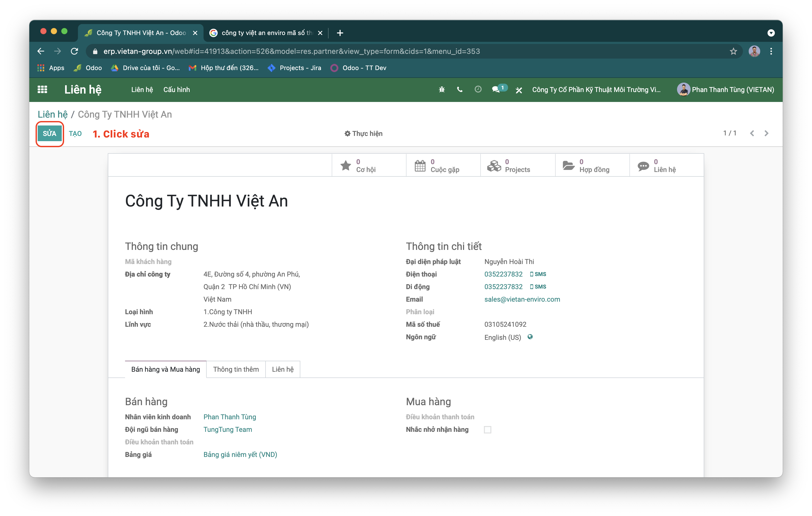Click the language globe icon

[530, 337]
